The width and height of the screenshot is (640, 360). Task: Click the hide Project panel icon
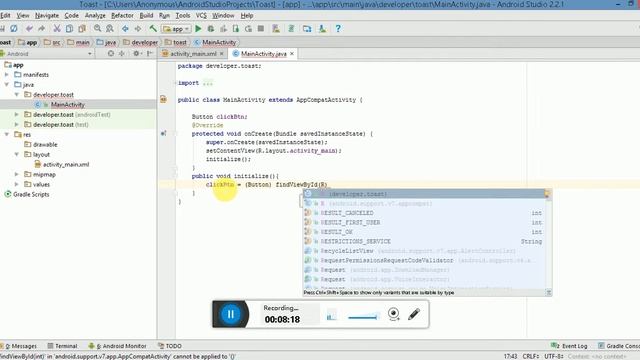pyautogui.click(x=150, y=53)
